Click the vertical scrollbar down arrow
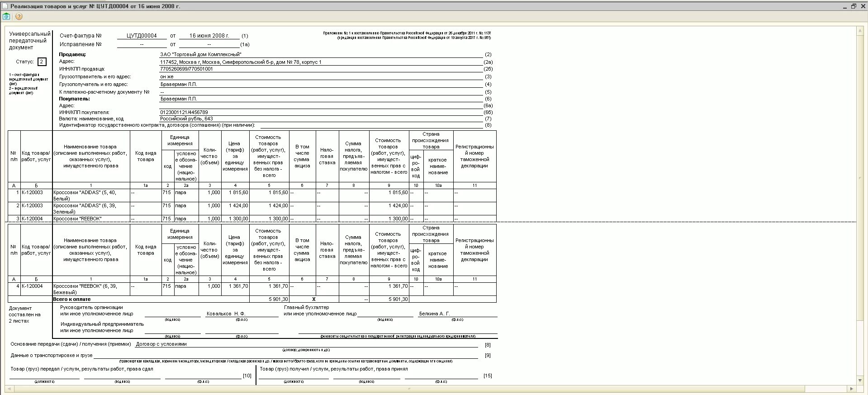Screen dimensions: 868x395 (x=860, y=381)
